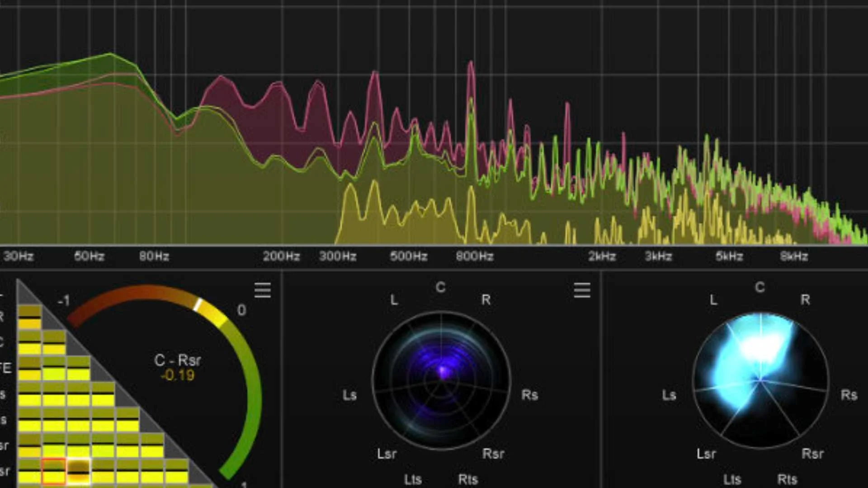Select the Rsr speaker label in the purple sound field
Screen dimensions: 868x488
click(493, 454)
